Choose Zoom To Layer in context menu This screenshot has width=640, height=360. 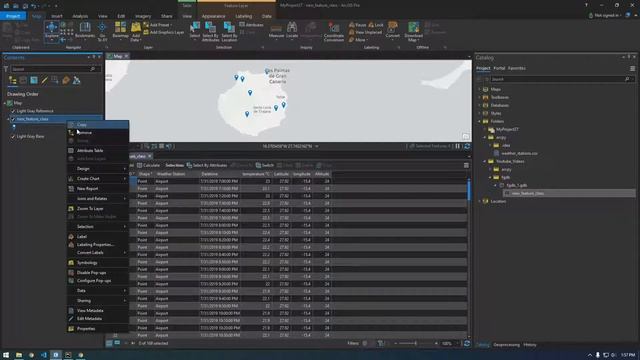coord(98,209)
